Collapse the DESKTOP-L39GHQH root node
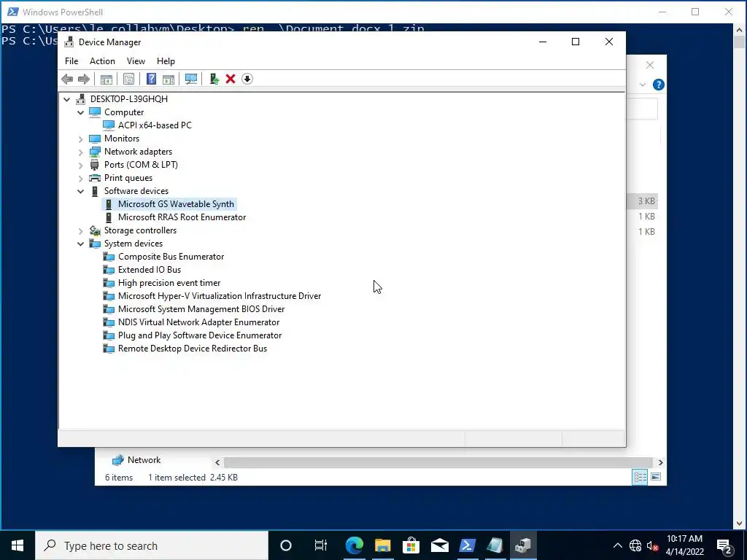The height and width of the screenshot is (560, 747). point(66,99)
